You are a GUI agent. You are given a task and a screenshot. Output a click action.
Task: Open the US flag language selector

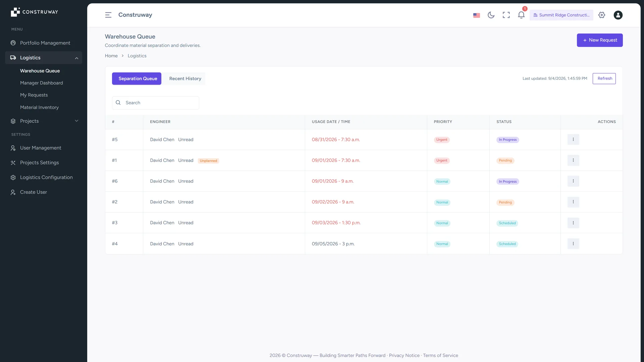coord(476,15)
